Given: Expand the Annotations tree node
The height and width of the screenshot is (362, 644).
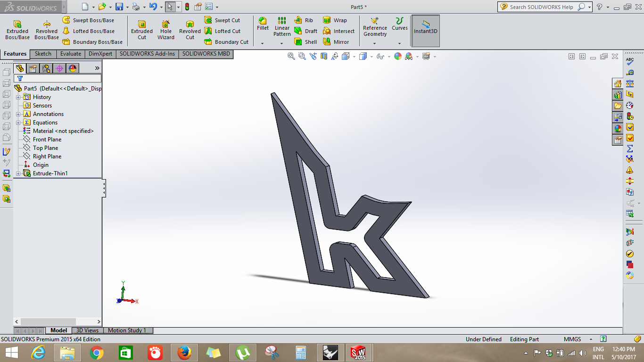Looking at the screenshot, I should tap(18, 114).
